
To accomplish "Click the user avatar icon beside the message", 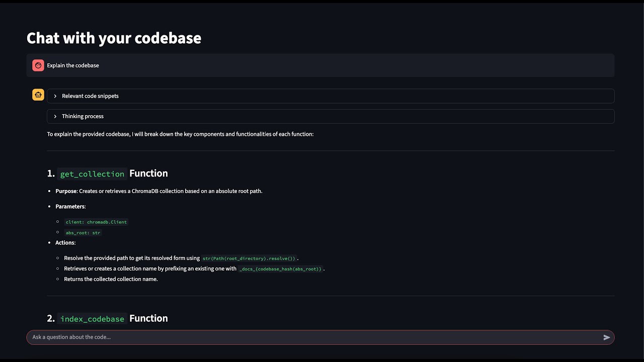I will click(38, 65).
